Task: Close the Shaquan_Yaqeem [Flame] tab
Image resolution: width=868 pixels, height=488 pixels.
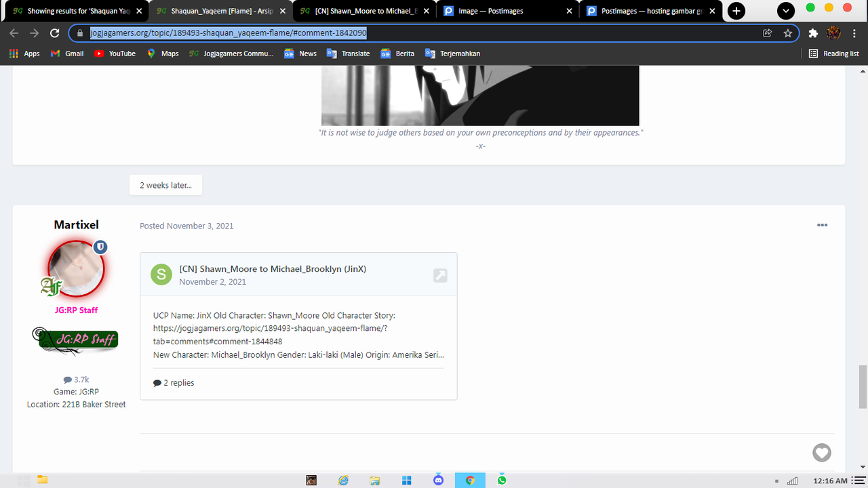Action: click(x=283, y=11)
